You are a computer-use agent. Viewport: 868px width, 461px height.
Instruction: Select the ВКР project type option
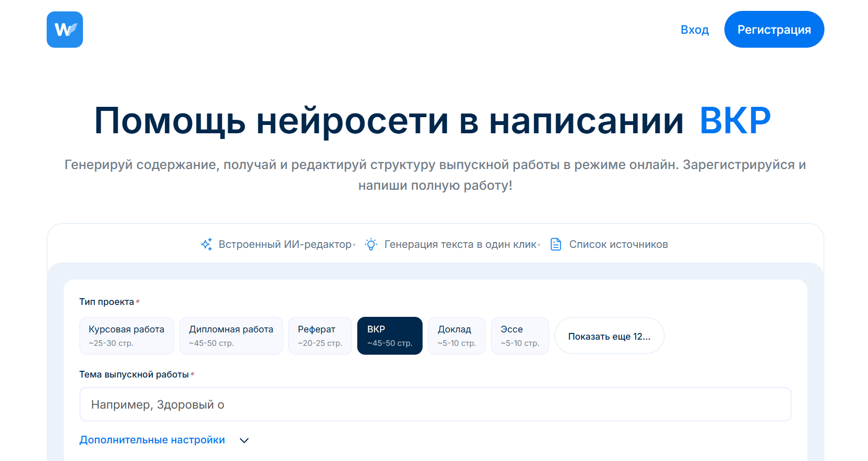(x=389, y=336)
